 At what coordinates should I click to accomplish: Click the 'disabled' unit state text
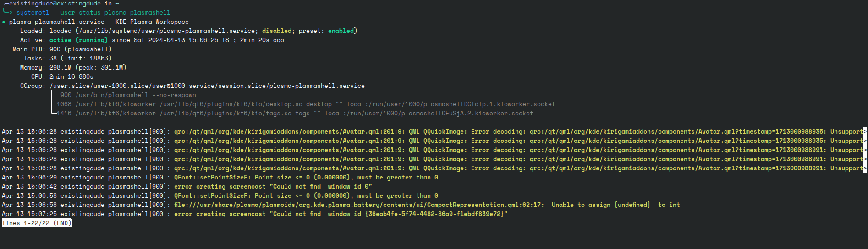tap(277, 31)
